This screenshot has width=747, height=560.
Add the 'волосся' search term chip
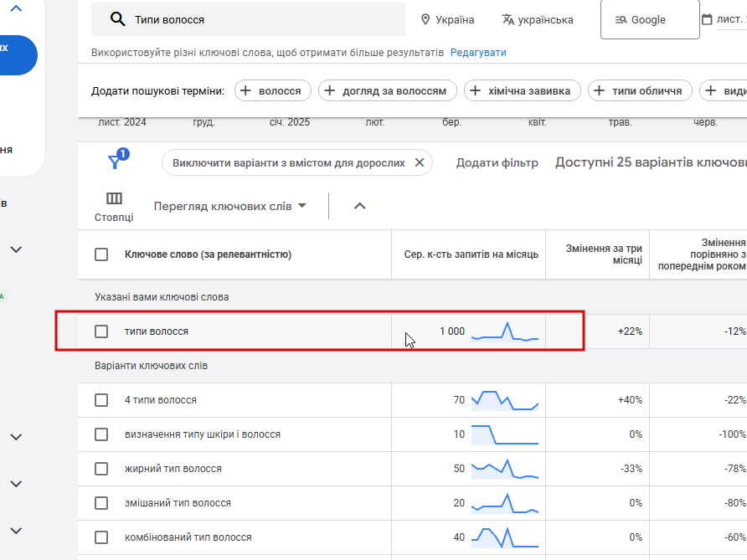coord(273,90)
